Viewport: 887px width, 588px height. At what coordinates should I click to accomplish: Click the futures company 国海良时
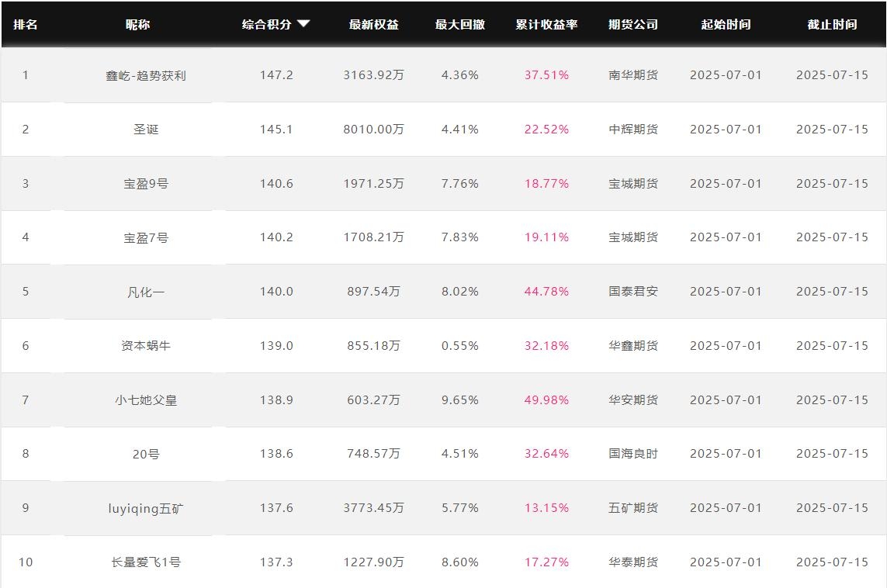[633, 454]
